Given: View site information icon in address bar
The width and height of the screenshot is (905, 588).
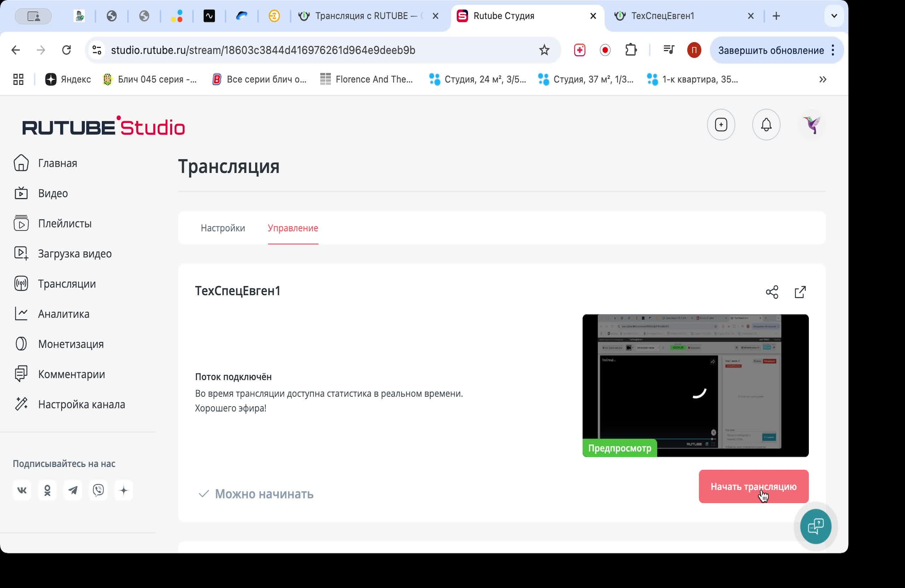Looking at the screenshot, I should [97, 50].
